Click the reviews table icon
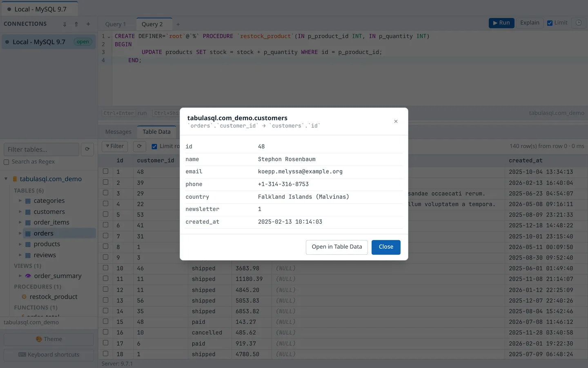The height and width of the screenshot is (368, 588). pos(28,255)
